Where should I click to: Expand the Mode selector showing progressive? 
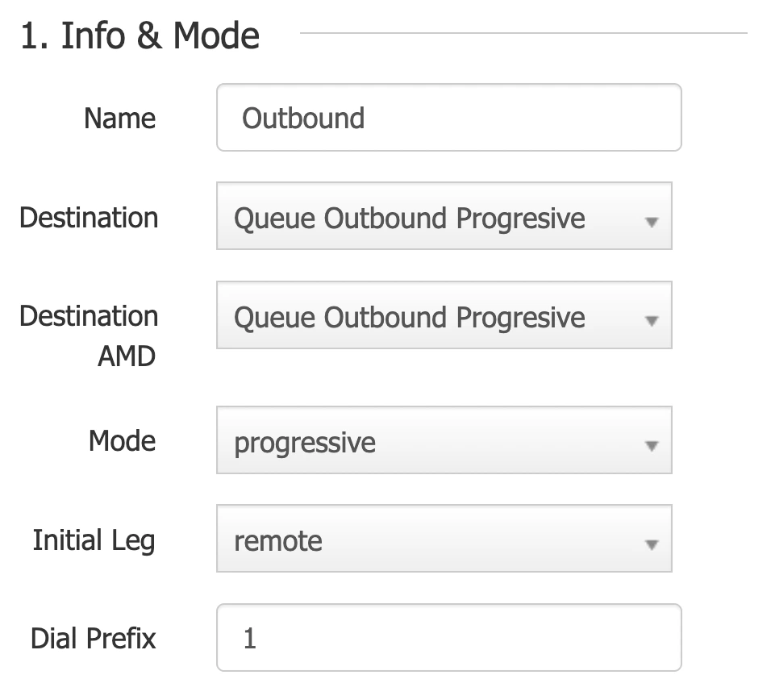click(427, 443)
